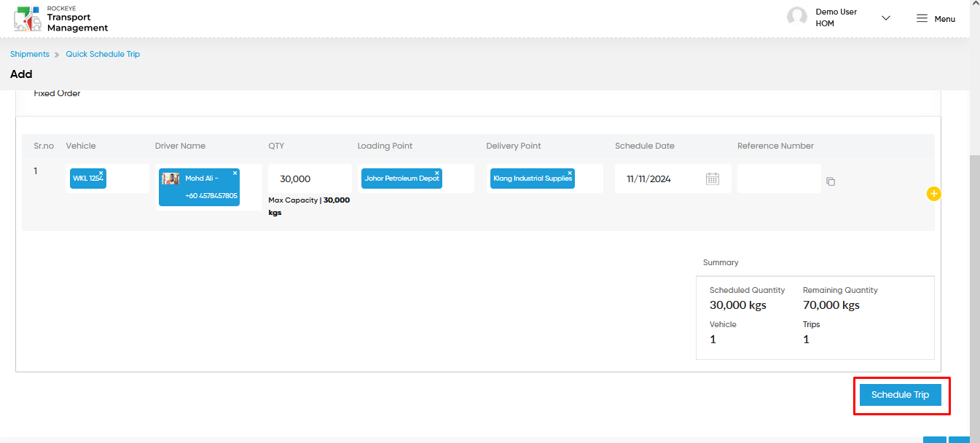Click the Loading Point selection box
Screen dimensions: 980x443
point(416,179)
